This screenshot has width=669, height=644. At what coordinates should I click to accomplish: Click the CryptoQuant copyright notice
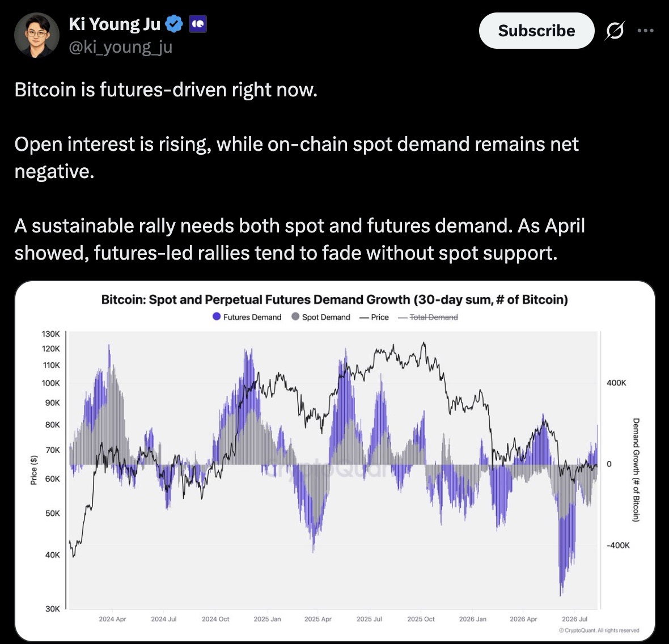(599, 630)
